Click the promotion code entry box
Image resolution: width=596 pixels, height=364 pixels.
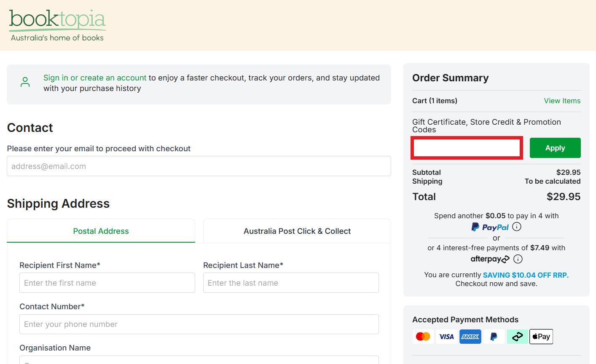pyautogui.click(x=467, y=148)
